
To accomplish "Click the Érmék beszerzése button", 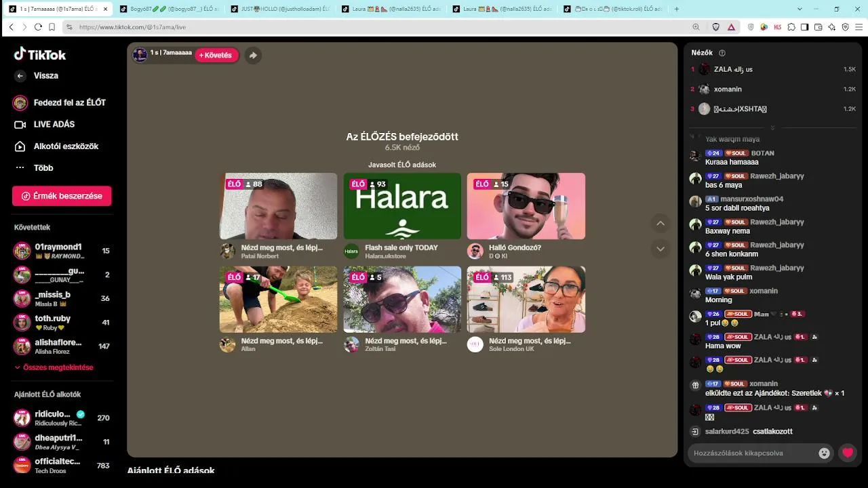I will (x=62, y=196).
